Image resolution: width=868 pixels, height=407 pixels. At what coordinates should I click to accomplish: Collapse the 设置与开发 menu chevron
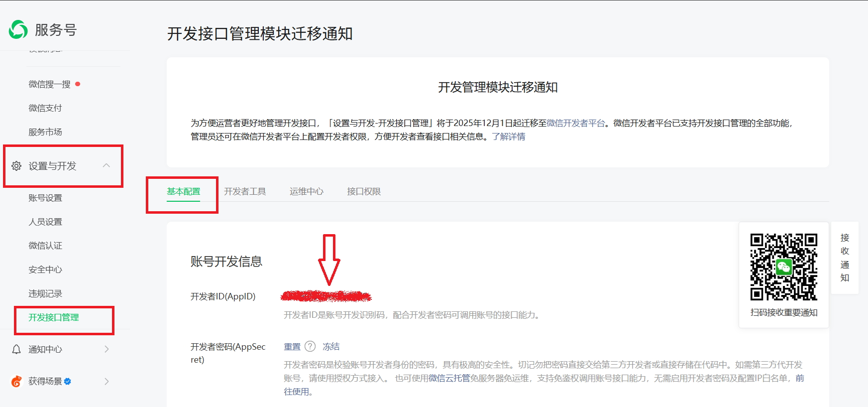(x=106, y=165)
